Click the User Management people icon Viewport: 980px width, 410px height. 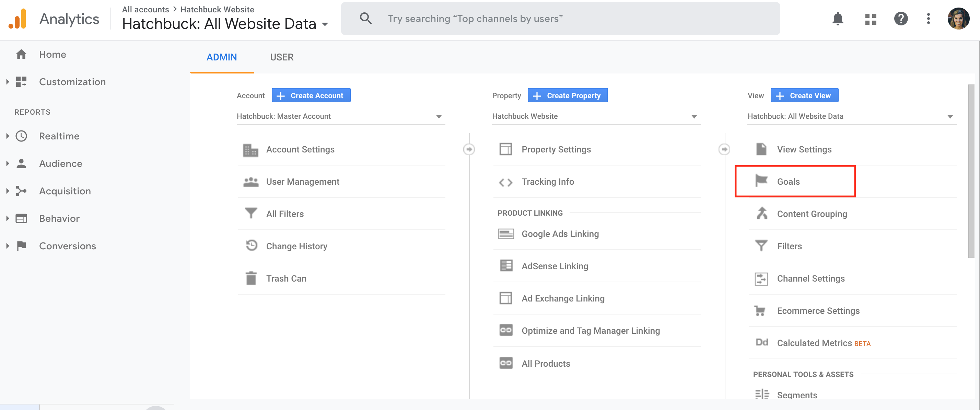(x=251, y=182)
